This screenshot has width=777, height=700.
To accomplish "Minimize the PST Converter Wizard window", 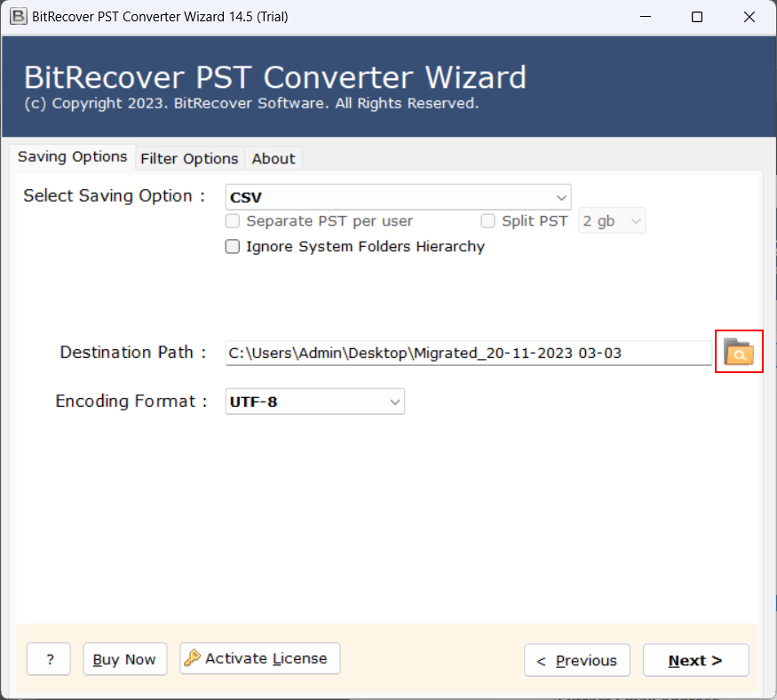I will [646, 16].
